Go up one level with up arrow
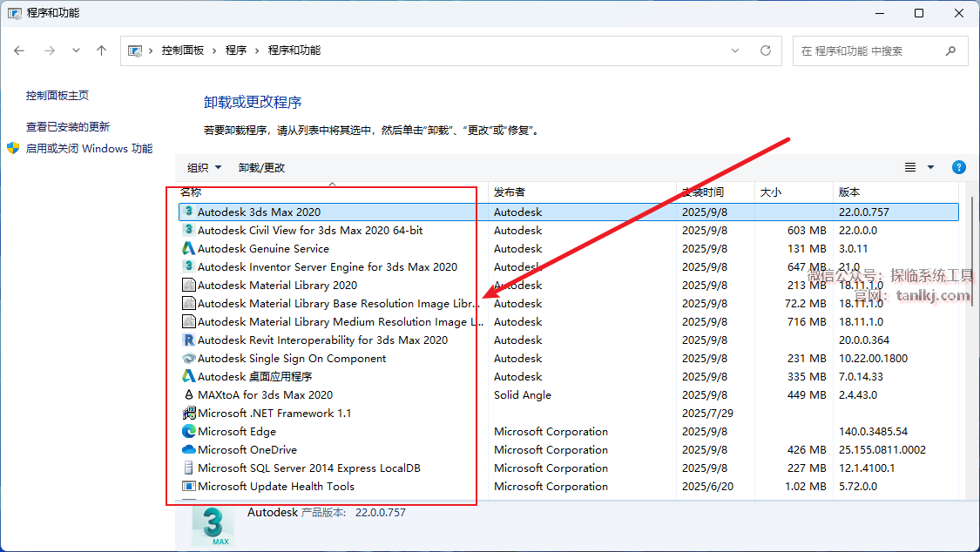This screenshot has height=552, width=980. pos(101,50)
